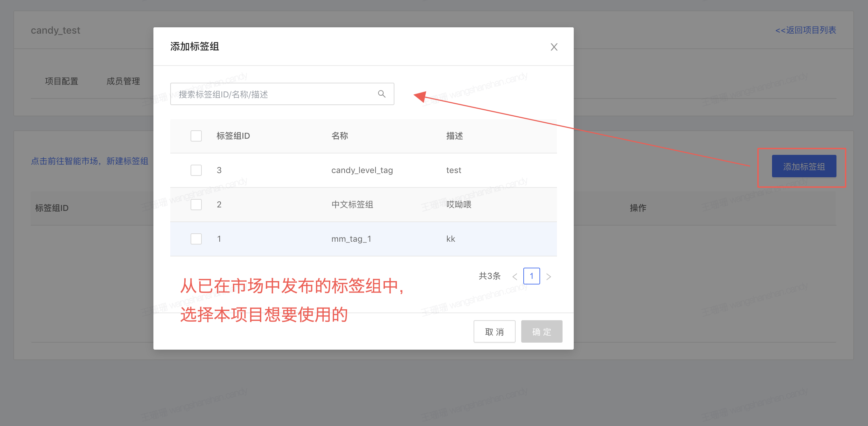Close the 添加标签组 dialog

pos(554,47)
